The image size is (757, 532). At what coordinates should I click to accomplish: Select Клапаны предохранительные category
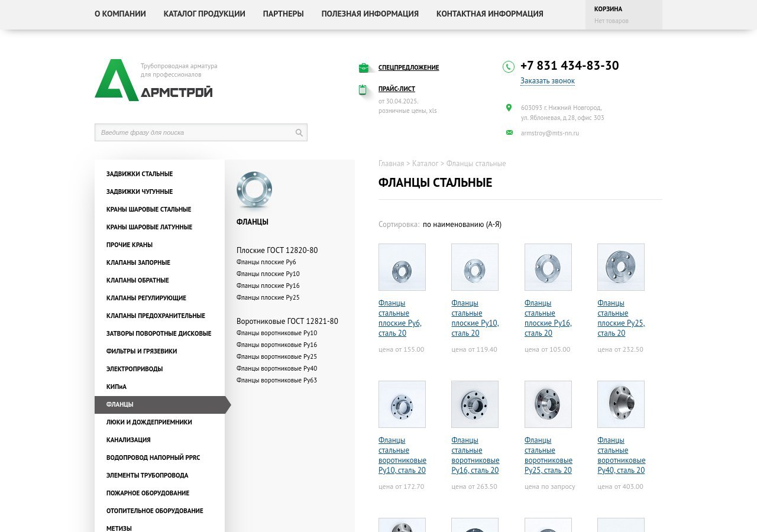click(x=160, y=316)
